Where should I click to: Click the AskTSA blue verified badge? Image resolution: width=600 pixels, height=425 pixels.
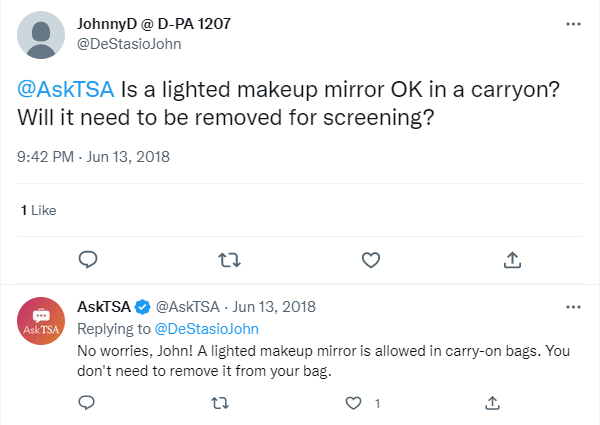click(143, 306)
